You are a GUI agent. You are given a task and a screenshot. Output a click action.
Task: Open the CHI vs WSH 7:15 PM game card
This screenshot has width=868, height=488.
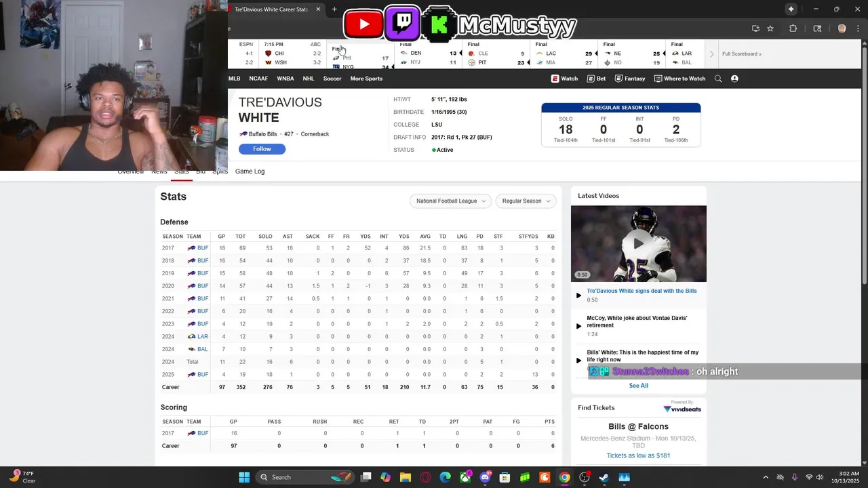292,54
